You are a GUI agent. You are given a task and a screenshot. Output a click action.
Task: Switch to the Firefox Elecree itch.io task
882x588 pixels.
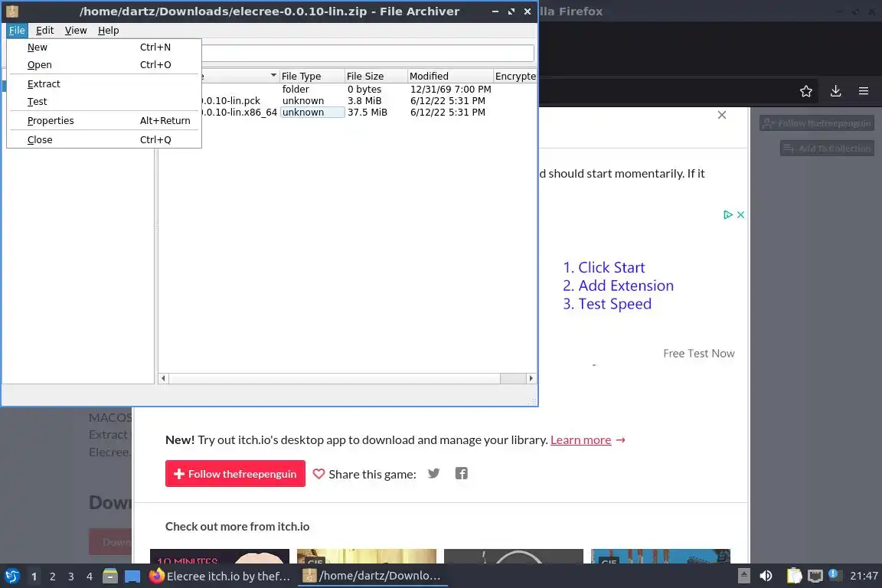[x=220, y=577]
